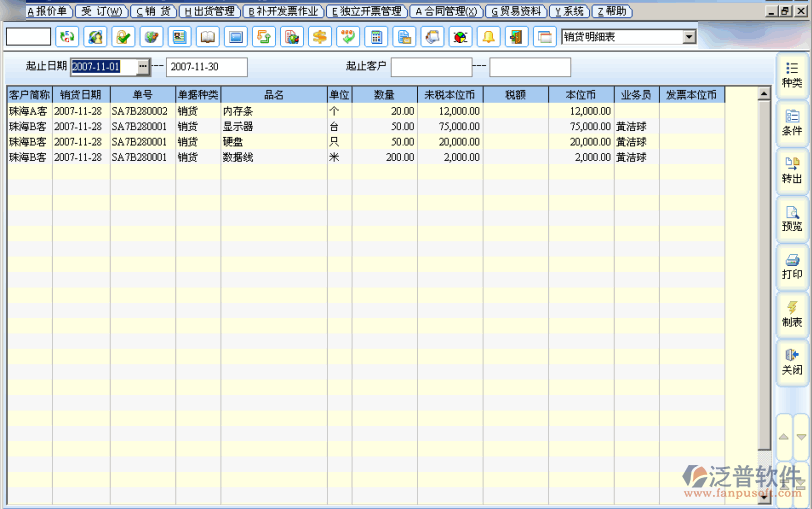Viewport: 812px width, 509px height.
Task: Open the 帮助 help menu
Action: point(611,11)
